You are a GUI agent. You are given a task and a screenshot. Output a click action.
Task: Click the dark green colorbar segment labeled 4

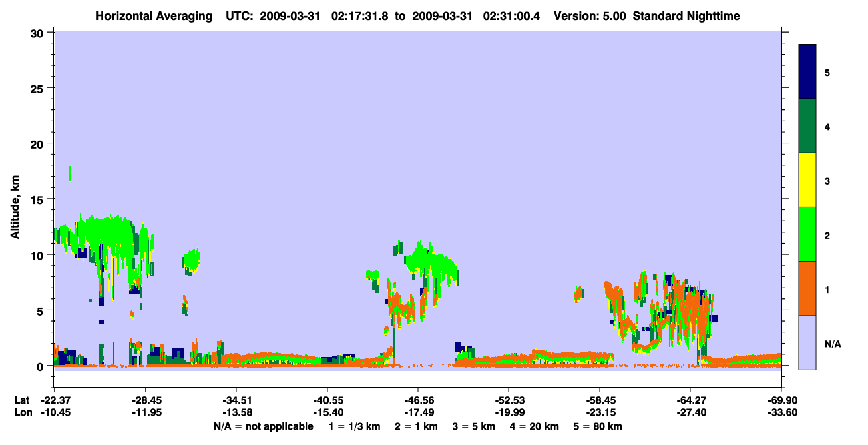807,126
